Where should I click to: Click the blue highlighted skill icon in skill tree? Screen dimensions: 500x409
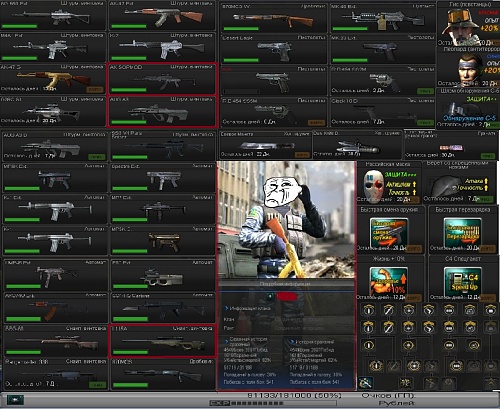click(366, 383)
